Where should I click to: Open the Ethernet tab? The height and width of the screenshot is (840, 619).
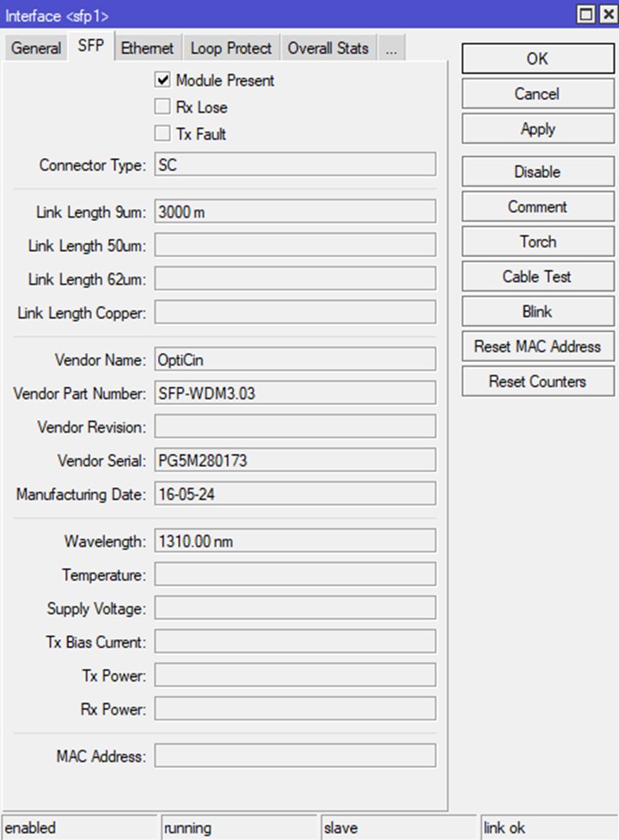click(147, 48)
